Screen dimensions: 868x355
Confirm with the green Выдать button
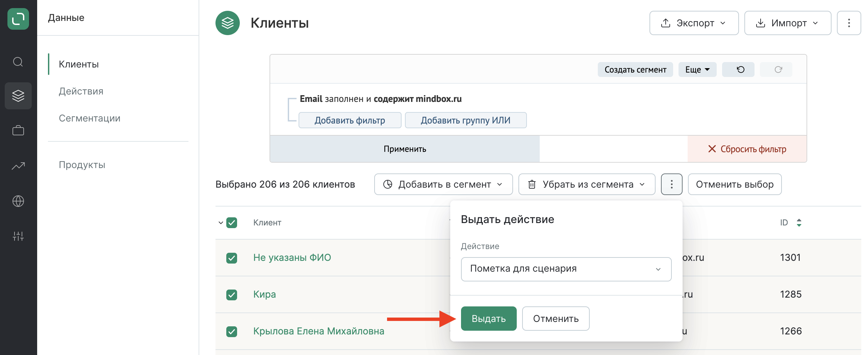coord(489,319)
